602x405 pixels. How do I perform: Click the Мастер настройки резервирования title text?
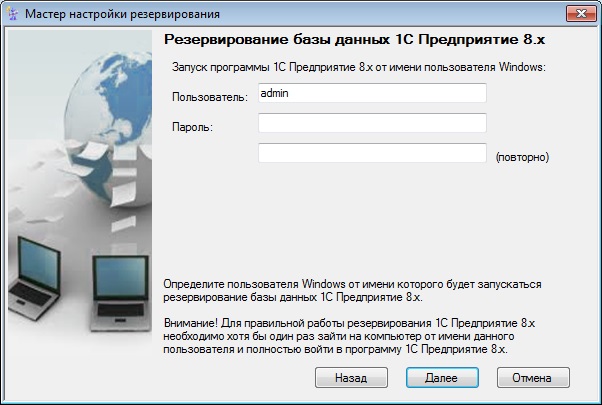(x=122, y=14)
